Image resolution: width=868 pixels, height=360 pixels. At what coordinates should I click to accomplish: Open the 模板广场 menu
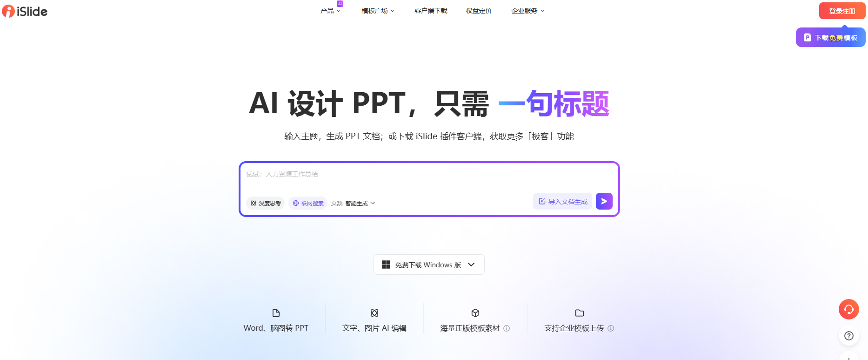click(378, 11)
